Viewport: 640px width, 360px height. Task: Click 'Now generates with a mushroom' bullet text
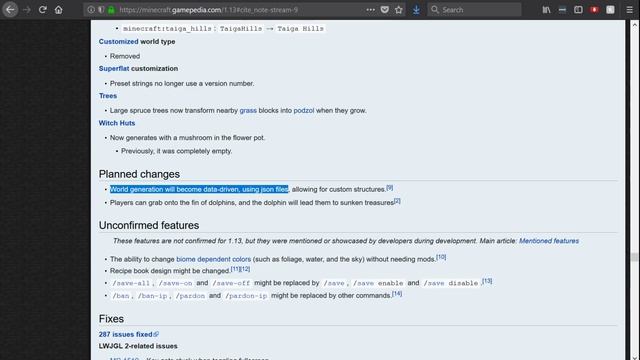click(x=187, y=138)
